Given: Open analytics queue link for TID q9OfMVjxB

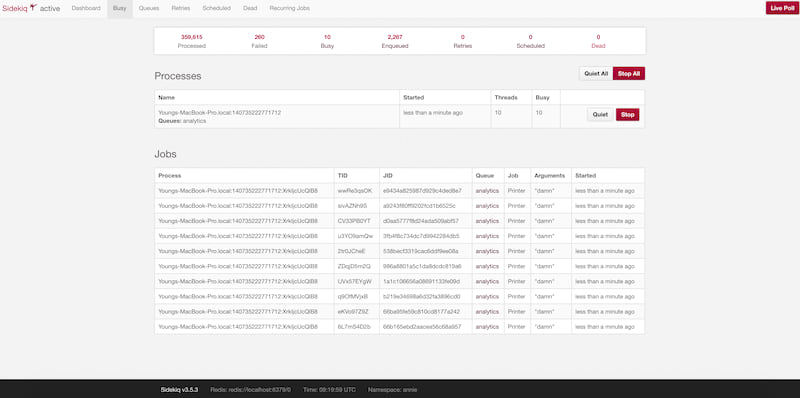Looking at the screenshot, I should click(487, 296).
